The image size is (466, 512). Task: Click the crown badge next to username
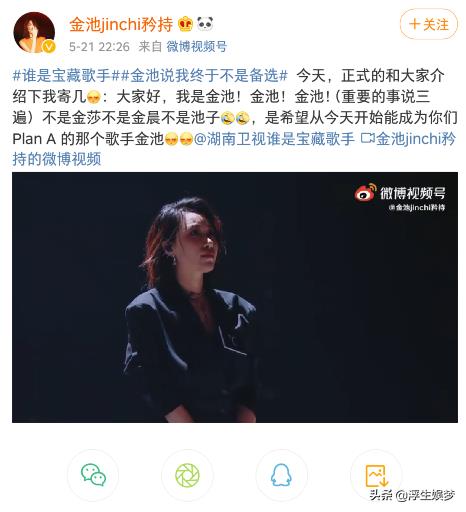pyautogui.click(x=185, y=24)
